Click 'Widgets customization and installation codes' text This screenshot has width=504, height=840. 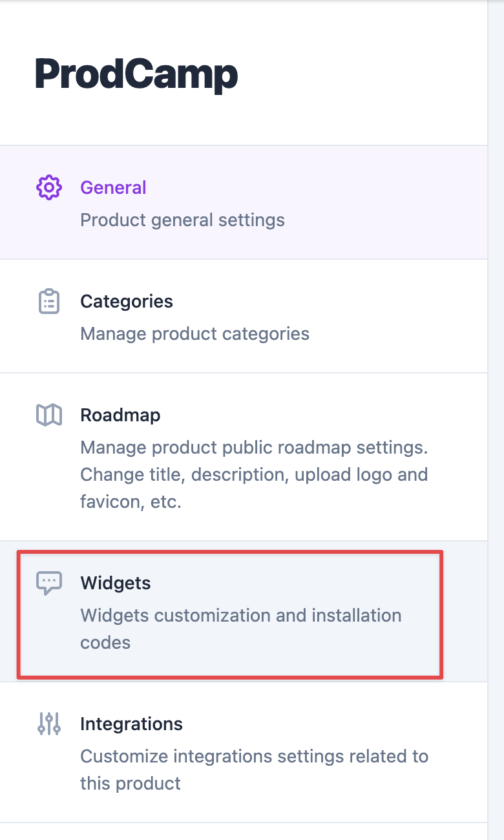[241, 628]
